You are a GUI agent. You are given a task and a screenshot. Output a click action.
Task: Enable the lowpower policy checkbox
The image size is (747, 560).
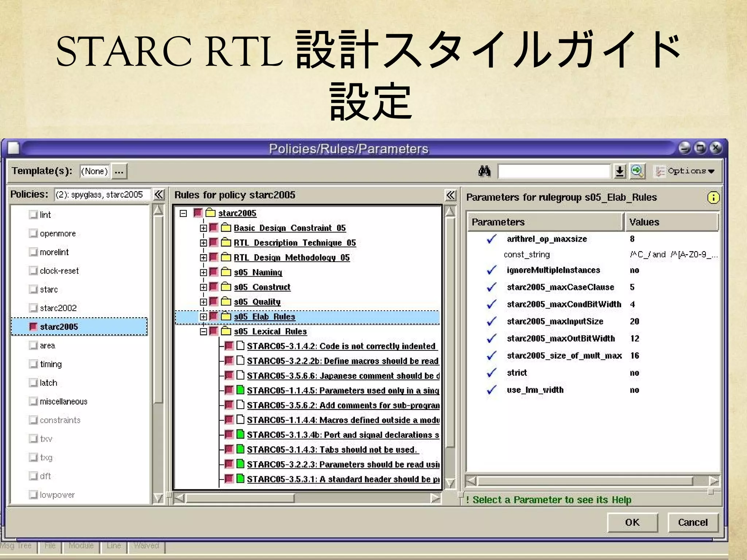tap(33, 494)
